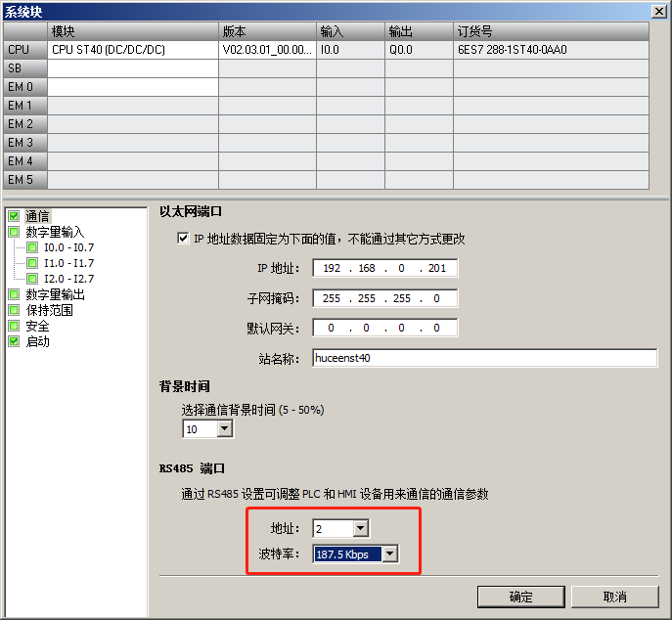Click the order number 6ES7 288-1ST40-0AA0
This screenshot has height=620, width=672.
coord(551,50)
